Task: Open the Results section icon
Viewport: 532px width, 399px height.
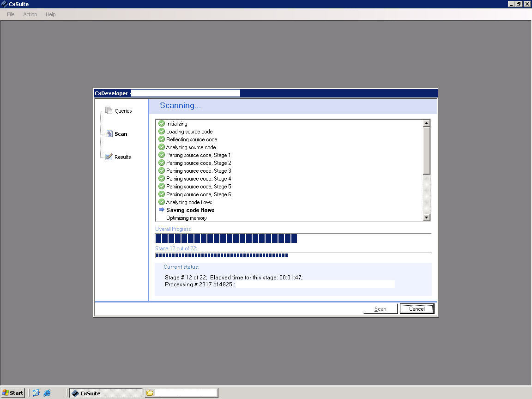Action: 109,157
